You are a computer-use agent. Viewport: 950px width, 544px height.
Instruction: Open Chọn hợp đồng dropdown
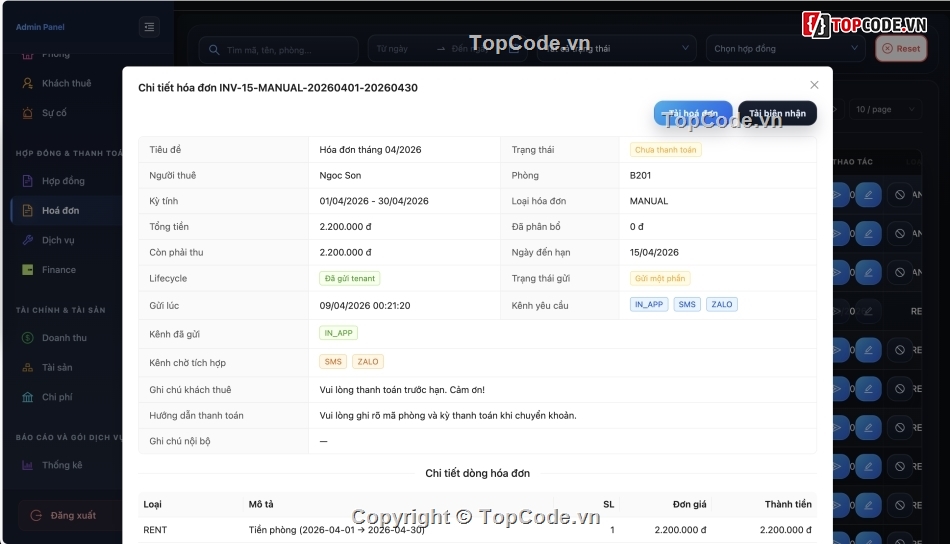point(785,48)
